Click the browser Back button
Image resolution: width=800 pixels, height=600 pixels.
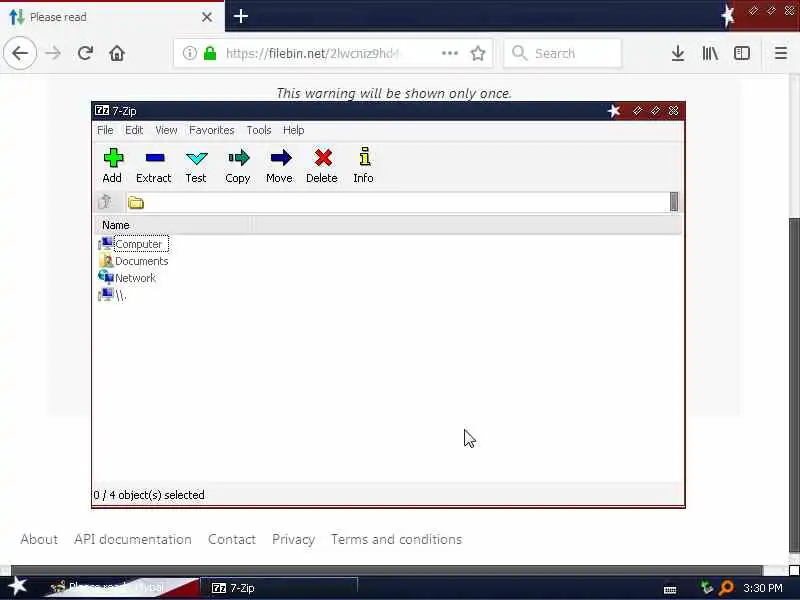[x=20, y=53]
